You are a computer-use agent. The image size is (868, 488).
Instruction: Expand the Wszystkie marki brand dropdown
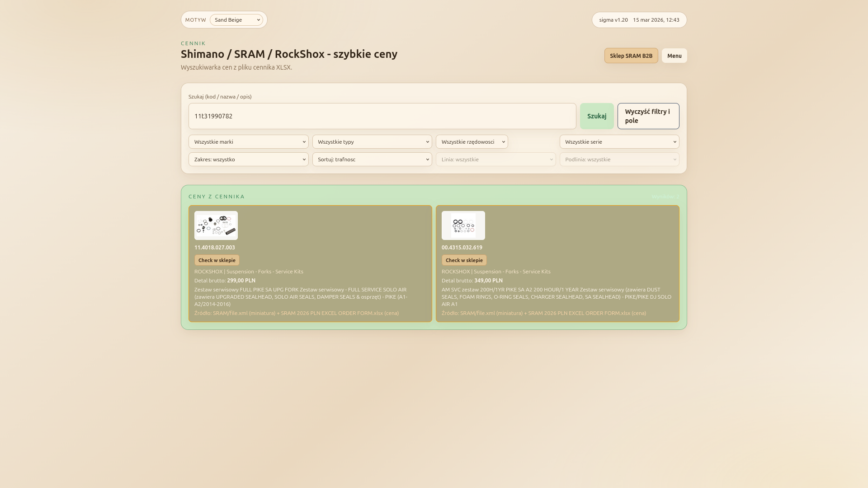click(249, 142)
